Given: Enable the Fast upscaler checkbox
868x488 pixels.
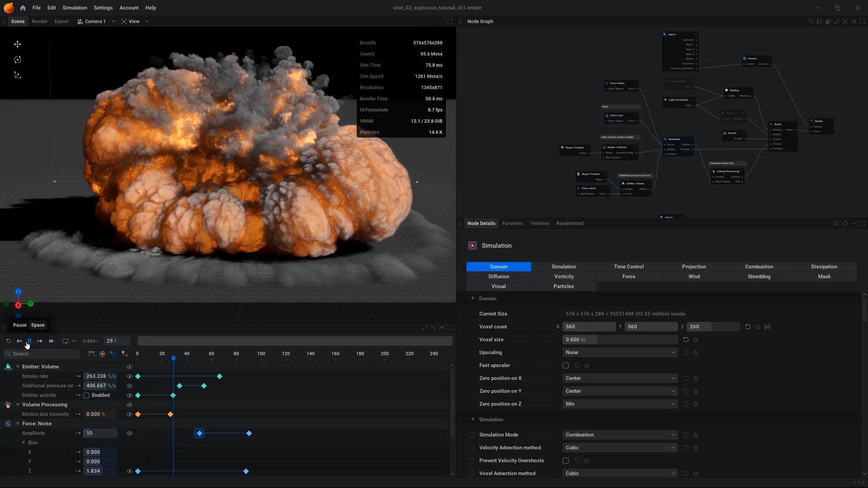Looking at the screenshot, I should coord(566,366).
